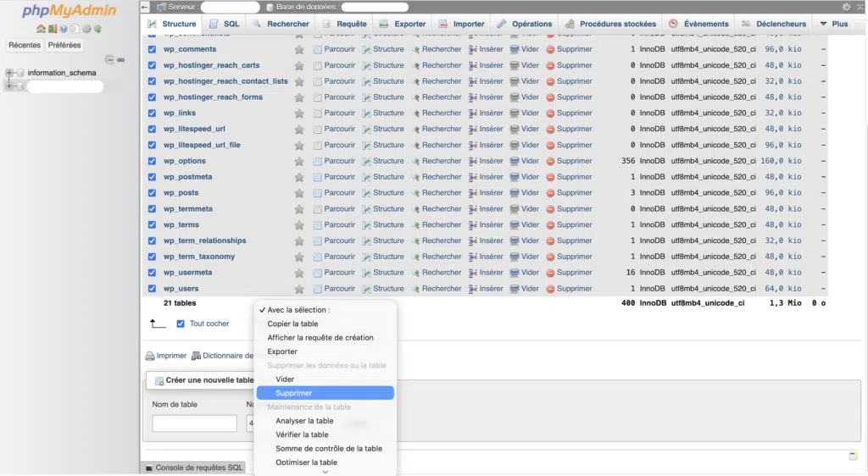
Task: Expand the hidden-name database tree node
Action: (x=8, y=86)
